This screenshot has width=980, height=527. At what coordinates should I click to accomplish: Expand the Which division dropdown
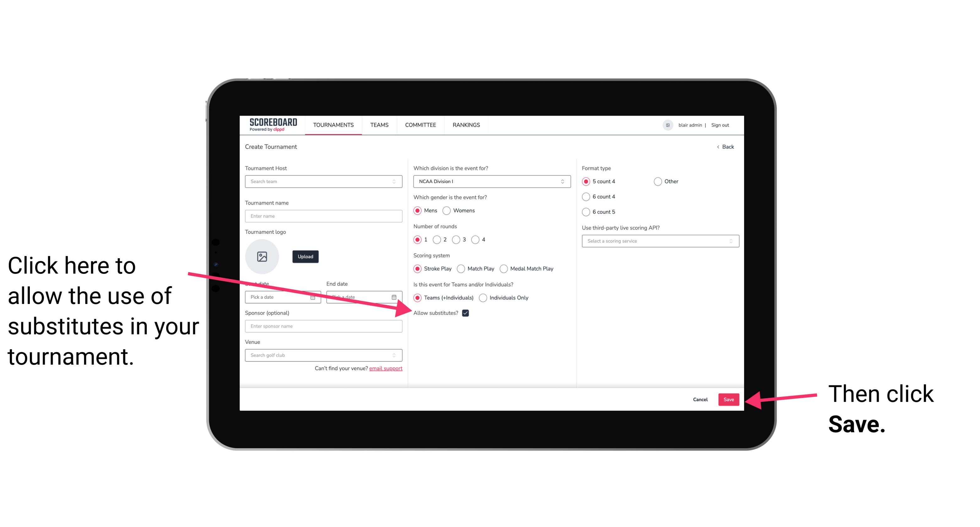point(490,181)
